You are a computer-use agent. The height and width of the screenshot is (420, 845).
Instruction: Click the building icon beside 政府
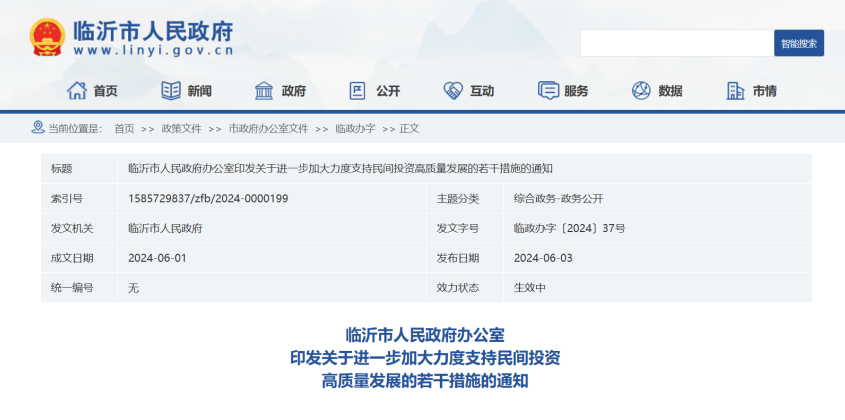[264, 91]
